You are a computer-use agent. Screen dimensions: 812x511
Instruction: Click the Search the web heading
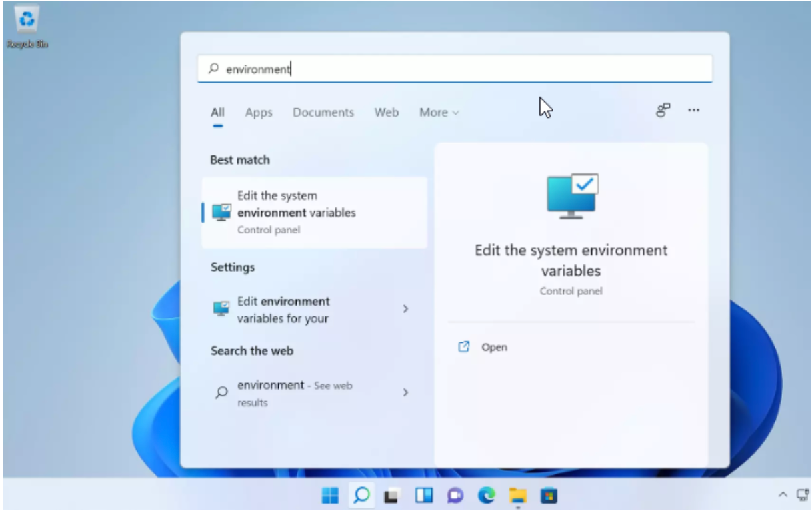pos(252,351)
